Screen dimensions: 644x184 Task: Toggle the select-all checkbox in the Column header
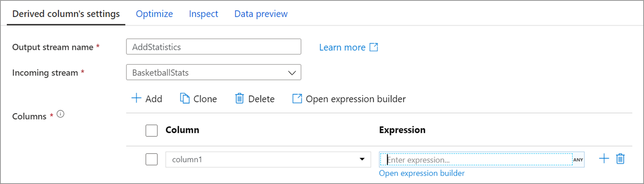[x=151, y=130]
